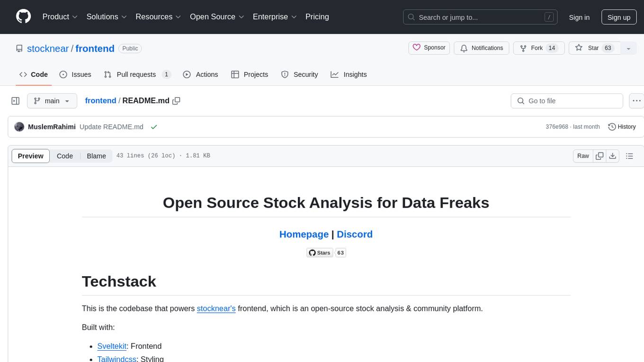Screen dimensions: 644x362
Task: Open the Sveltekit link
Action: tap(112, 346)
